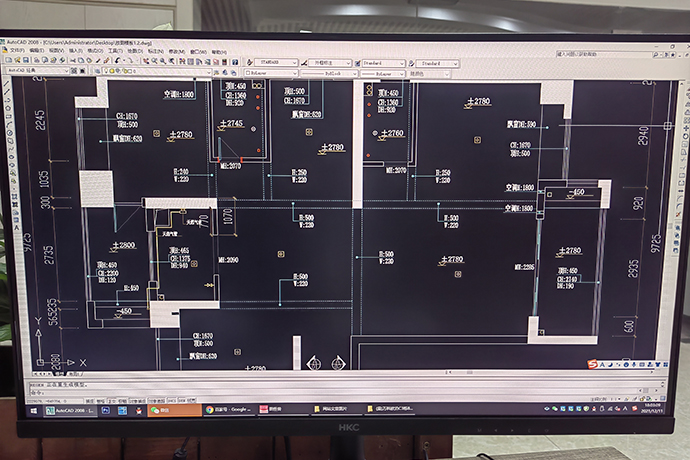
Task: Click the Copy icon on standard toolbar
Action: click(81, 60)
